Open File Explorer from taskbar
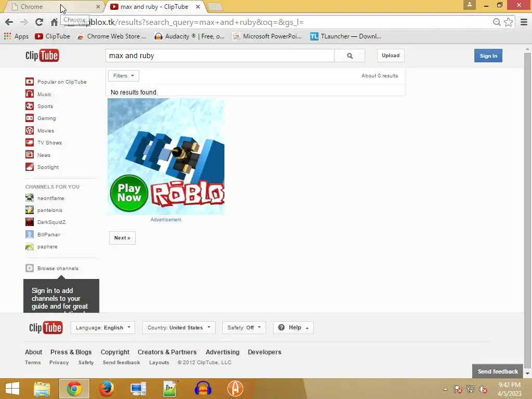Viewport: 532px width, 399px height. click(x=42, y=389)
